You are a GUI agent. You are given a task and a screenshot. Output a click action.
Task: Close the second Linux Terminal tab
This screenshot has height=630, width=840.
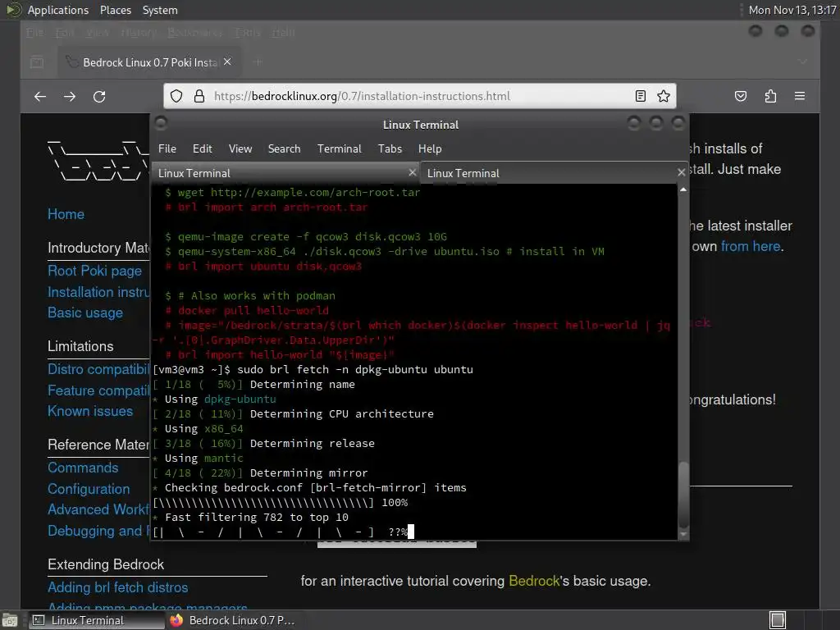pyautogui.click(x=682, y=172)
